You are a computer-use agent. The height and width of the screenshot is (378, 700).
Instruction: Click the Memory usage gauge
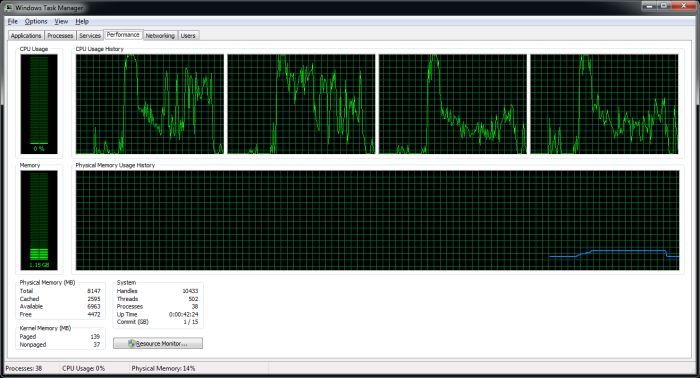click(x=39, y=220)
